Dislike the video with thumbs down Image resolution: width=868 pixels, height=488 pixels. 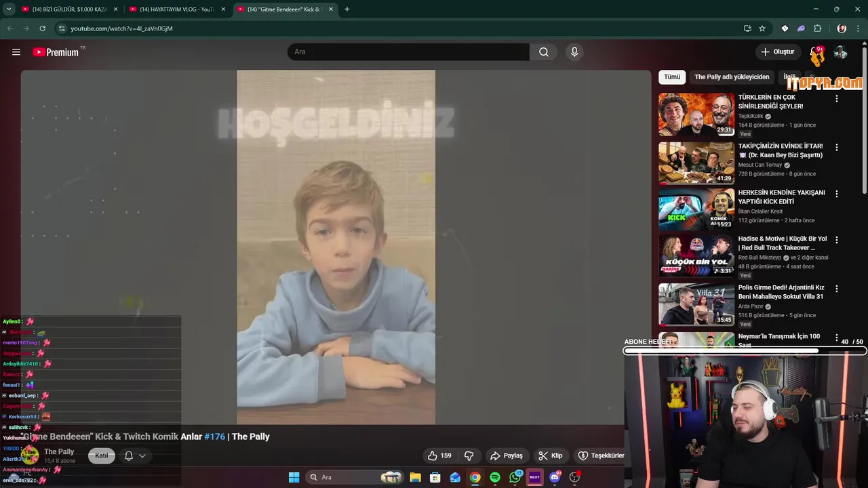pos(469,455)
